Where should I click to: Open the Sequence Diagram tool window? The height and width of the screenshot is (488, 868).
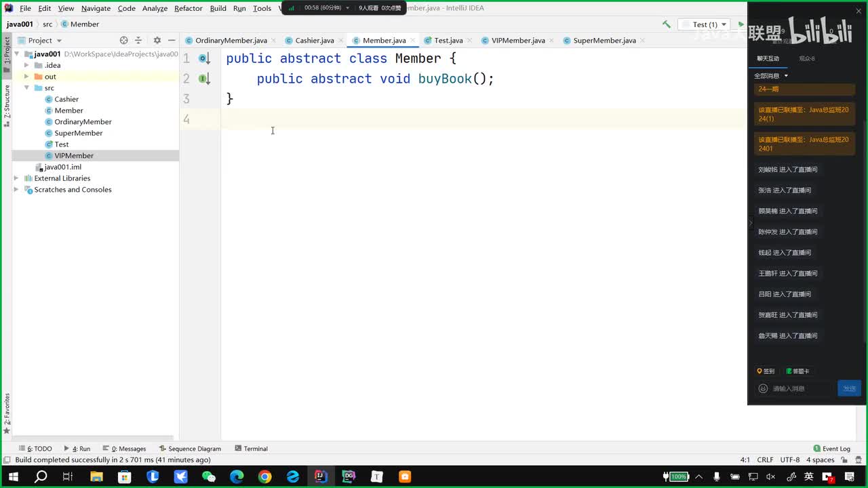[x=190, y=449]
